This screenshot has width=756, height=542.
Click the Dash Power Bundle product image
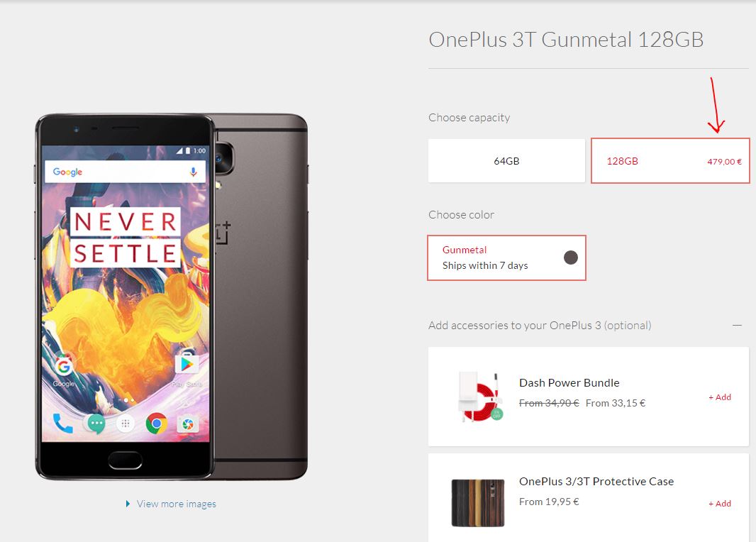479,397
